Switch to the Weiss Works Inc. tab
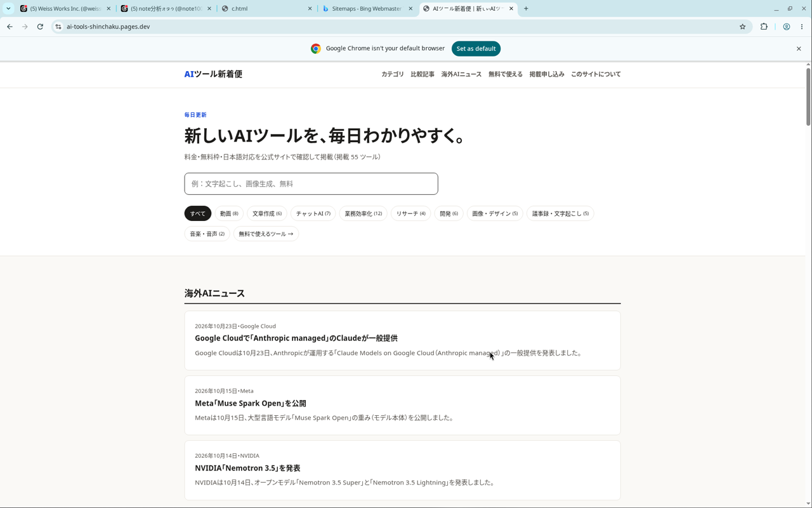Image resolution: width=812 pixels, height=508 pixels. point(65,9)
